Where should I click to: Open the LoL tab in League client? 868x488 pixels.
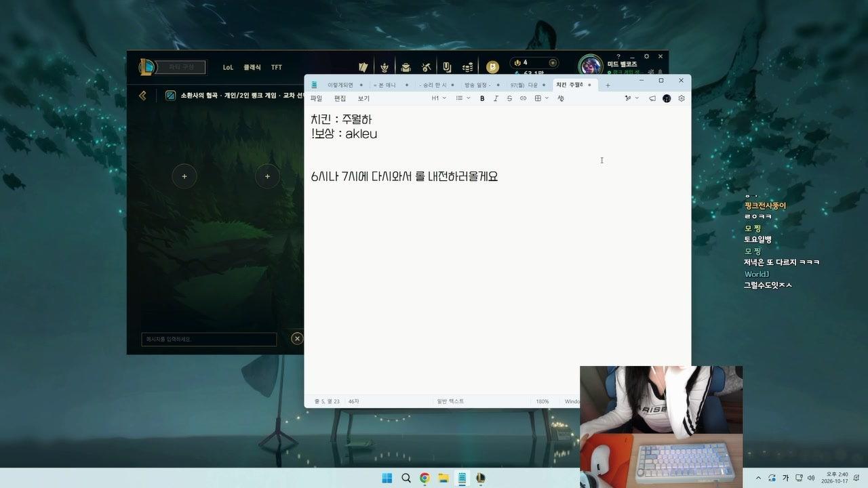tap(228, 67)
